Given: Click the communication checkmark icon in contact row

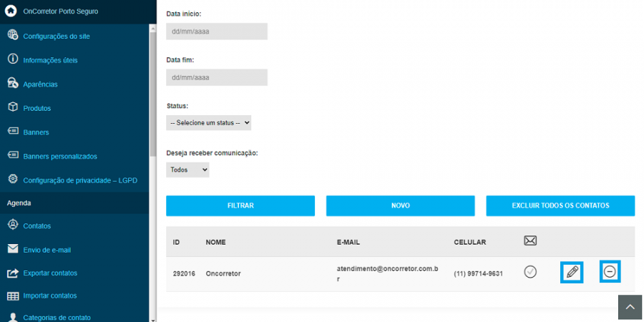Looking at the screenshot, I should [530, 272].
